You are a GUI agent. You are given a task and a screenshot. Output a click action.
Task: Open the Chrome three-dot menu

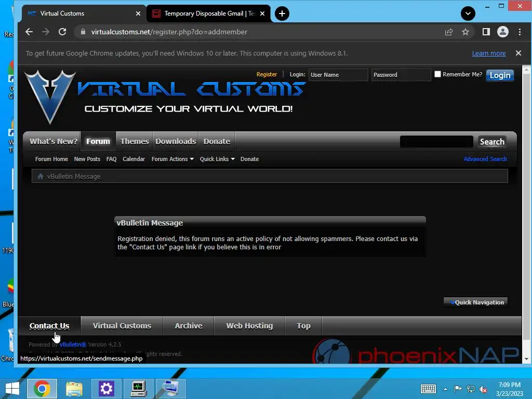pos(520,32)
